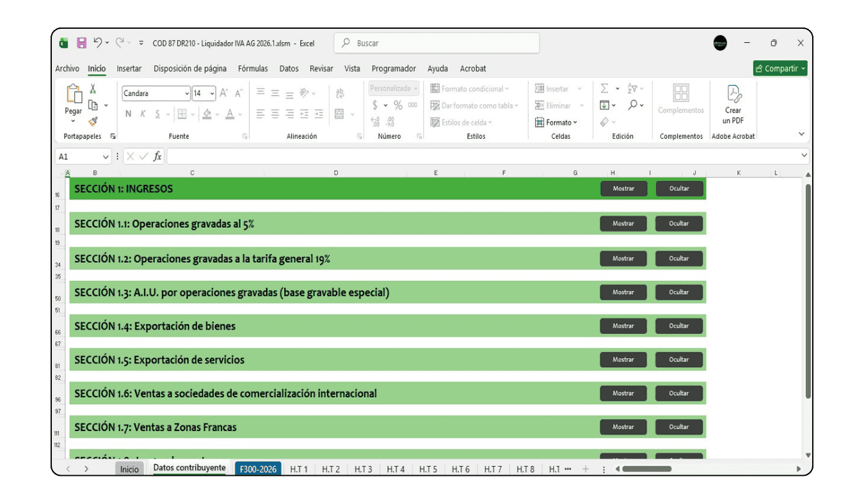Hide SECCIÓN 1.4 Exportación de bienes via Ocultar

[x=678, y=326]
